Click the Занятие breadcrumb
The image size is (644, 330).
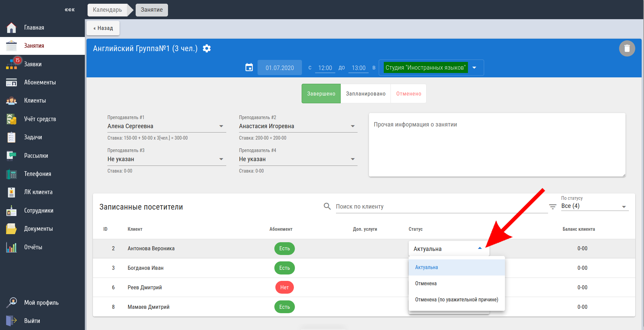(x=152, y=10)
